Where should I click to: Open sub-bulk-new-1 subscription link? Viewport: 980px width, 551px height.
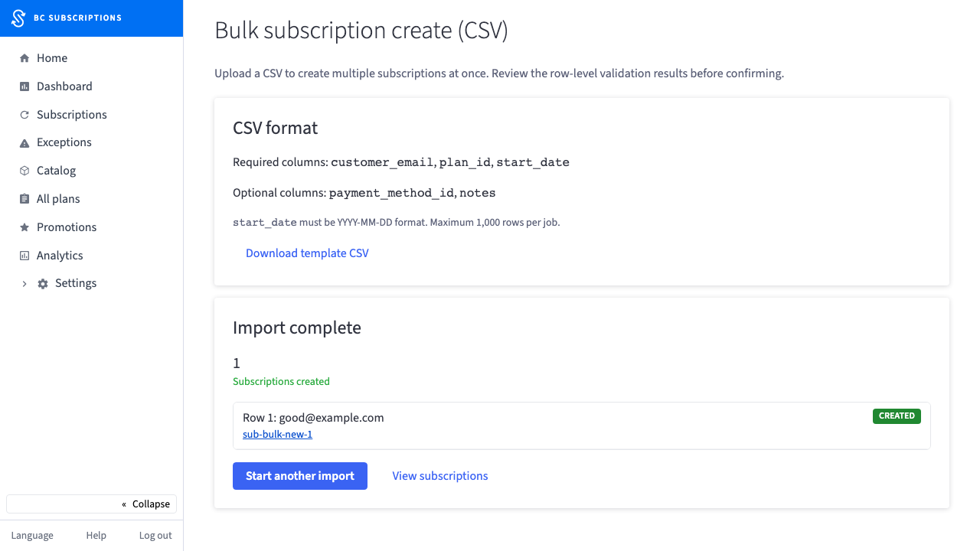[277, 435]
